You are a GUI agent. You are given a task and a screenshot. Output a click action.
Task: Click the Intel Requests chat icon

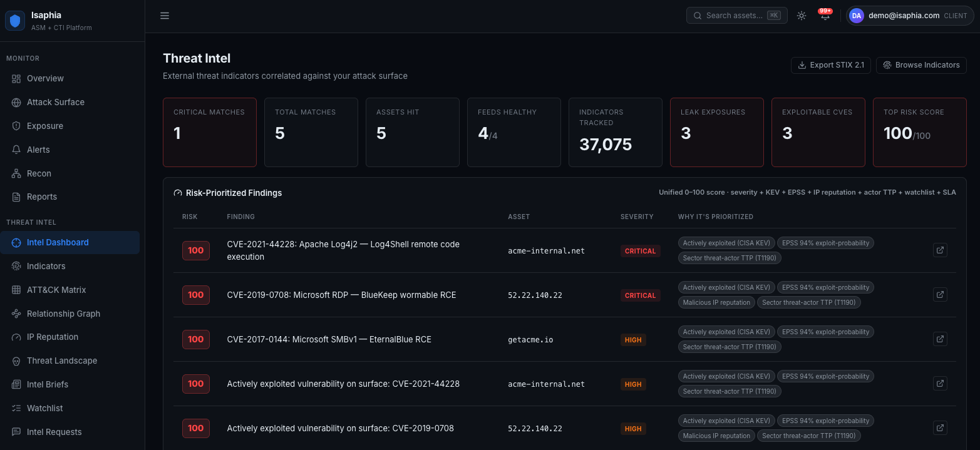(x=16, y=432)
